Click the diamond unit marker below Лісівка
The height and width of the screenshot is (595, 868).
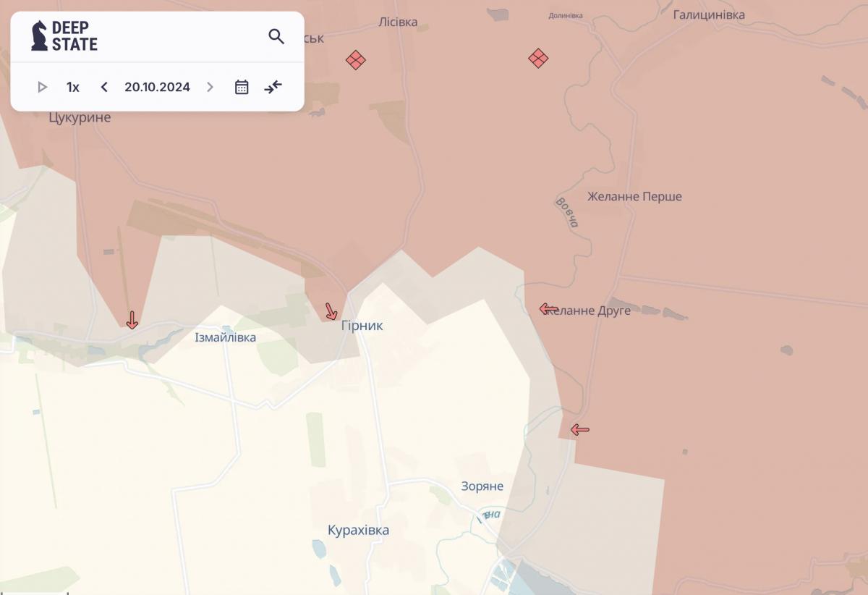[x=355, y=59]
